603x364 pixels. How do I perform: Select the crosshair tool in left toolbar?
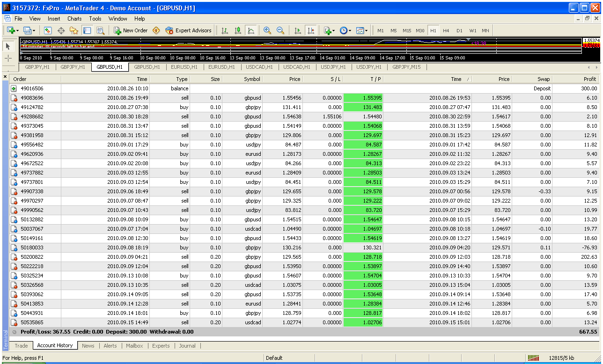(8, 58)
